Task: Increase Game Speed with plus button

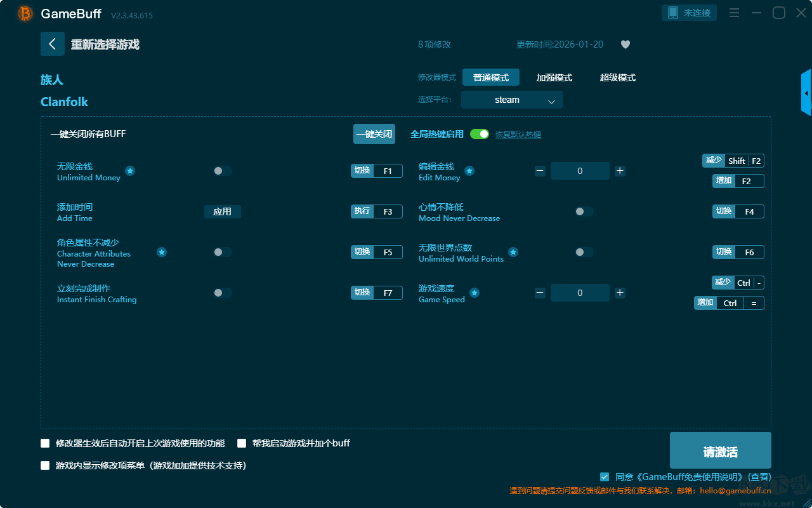Action: click(x=620, y=293)
